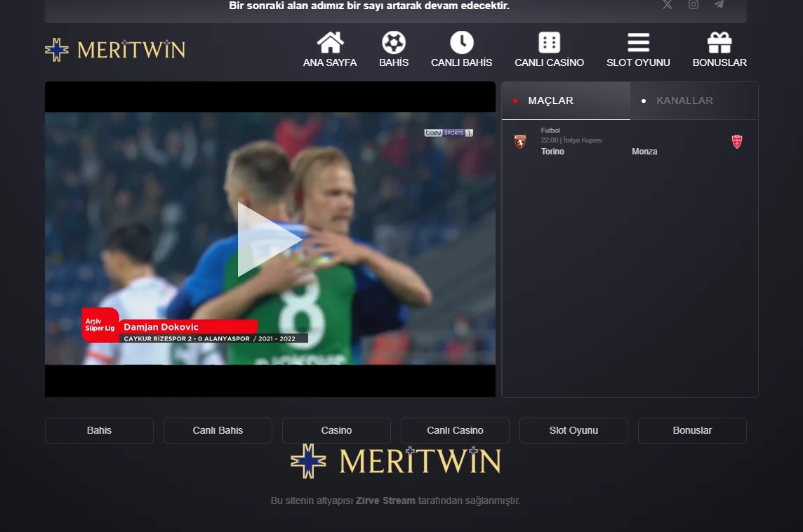803x532 pixels.
Task: Play the video with the center play button
Action: tap(270, 239)
